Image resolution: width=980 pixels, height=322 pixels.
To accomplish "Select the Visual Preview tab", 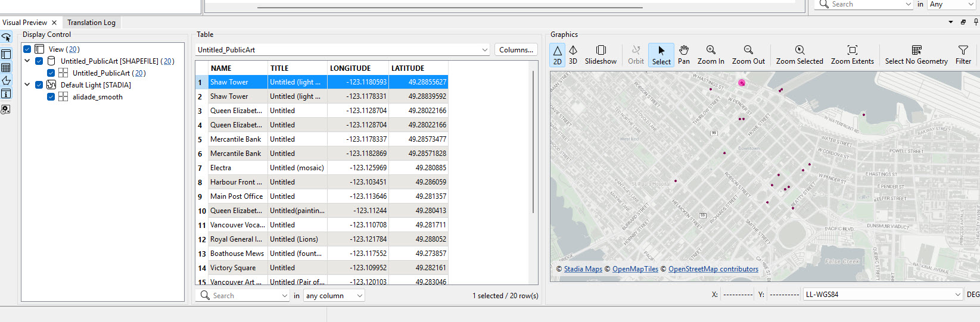I will pyautogui.click(x=24, y=23).
